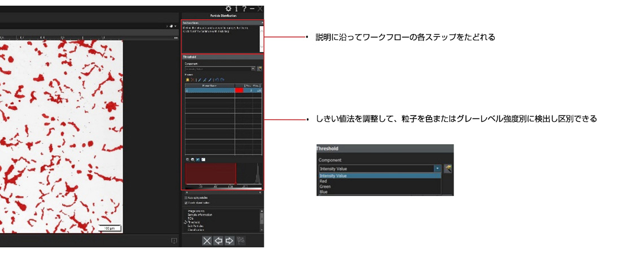
Task: Click the blue histogram display icon
Action: pos(198,159)
